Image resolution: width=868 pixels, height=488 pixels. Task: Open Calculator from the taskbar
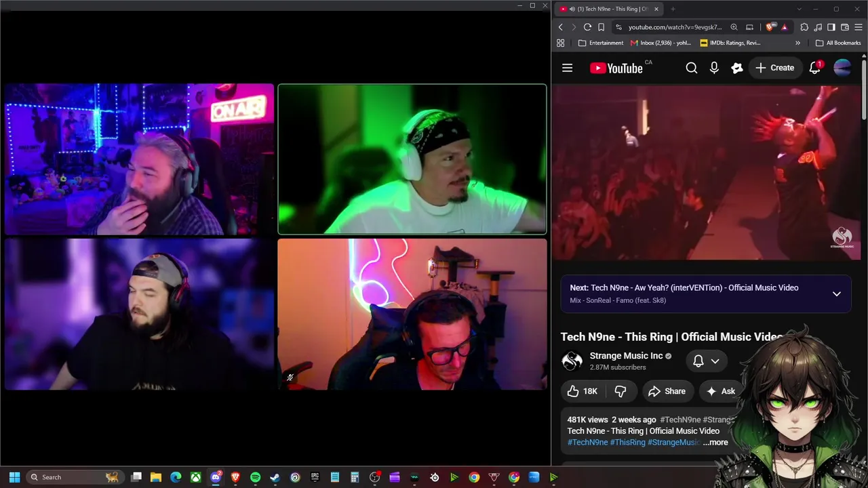point(355,477)
